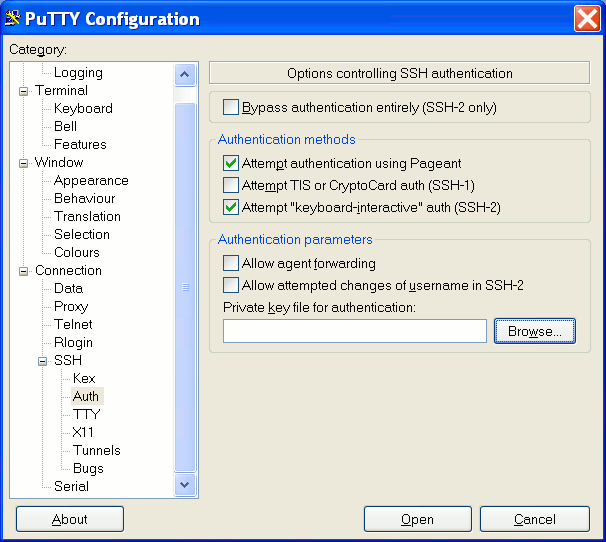Click the Browse... button for key file

pyautogui.click(x=535, y=331)
